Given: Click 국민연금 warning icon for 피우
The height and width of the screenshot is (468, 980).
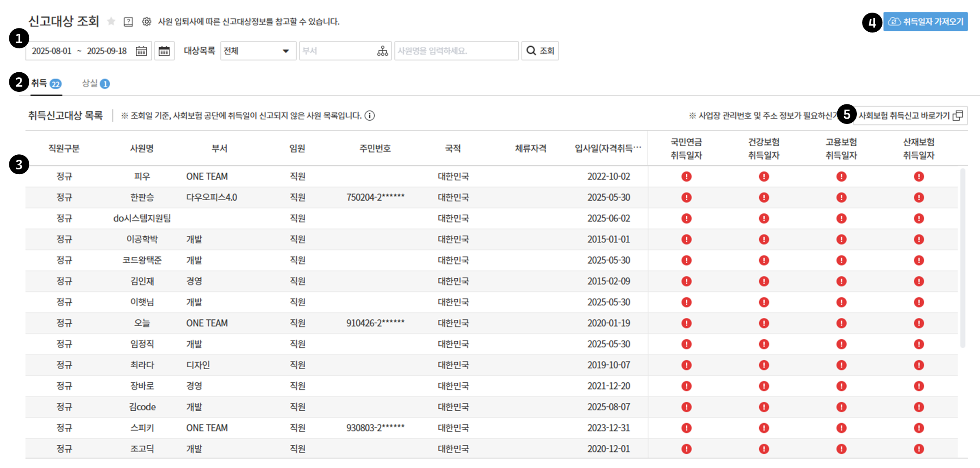Looking at the screenshot, I should click(x=686, y=176).
